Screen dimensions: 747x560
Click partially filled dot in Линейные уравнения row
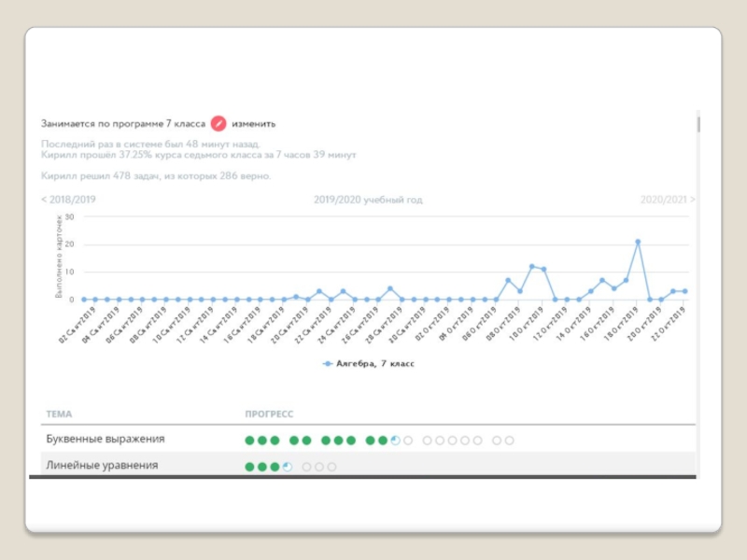(x=288, y=467)
